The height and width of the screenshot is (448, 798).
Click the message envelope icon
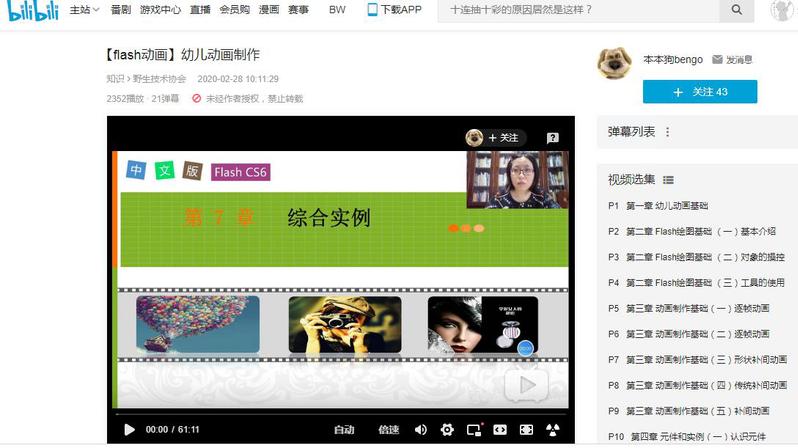coord(717,59)
